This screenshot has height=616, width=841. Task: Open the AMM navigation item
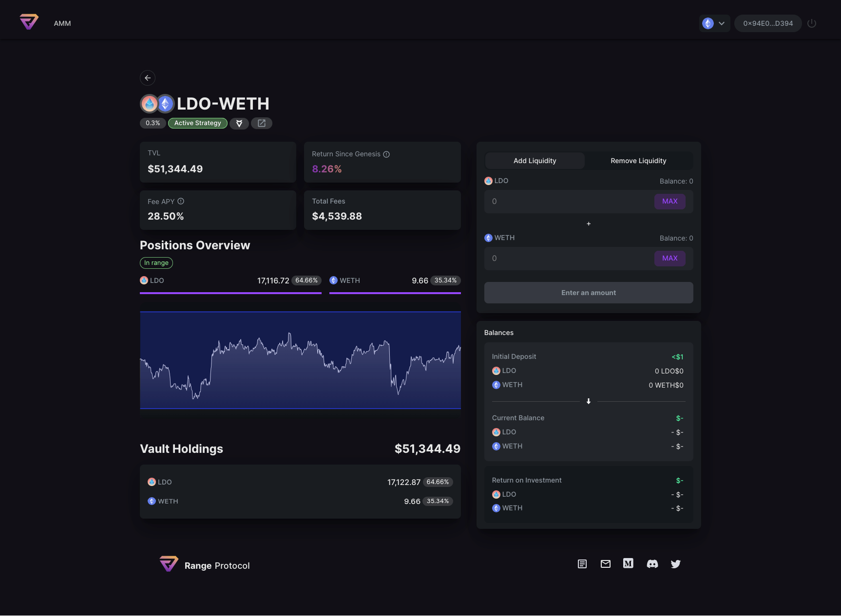coord(62,23)
